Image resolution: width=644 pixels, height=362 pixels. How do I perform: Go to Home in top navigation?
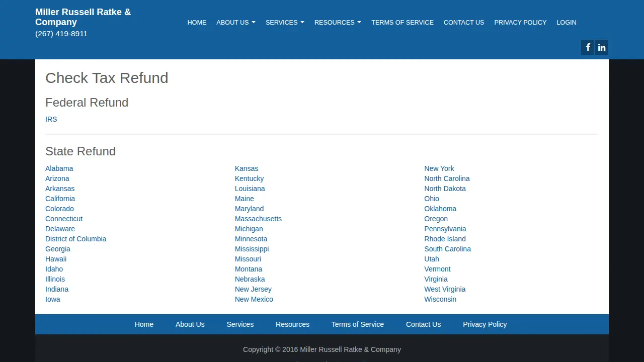pos(197,22)
